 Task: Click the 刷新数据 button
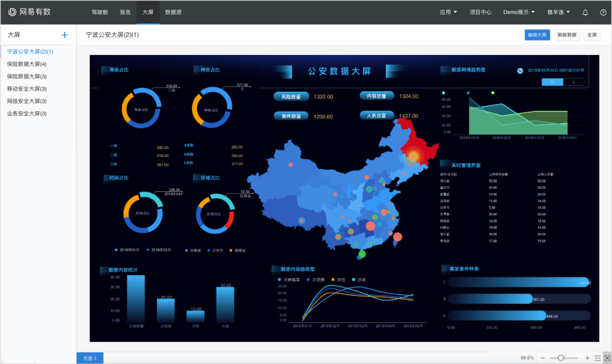pyautogui.click(x=567, y=35)
